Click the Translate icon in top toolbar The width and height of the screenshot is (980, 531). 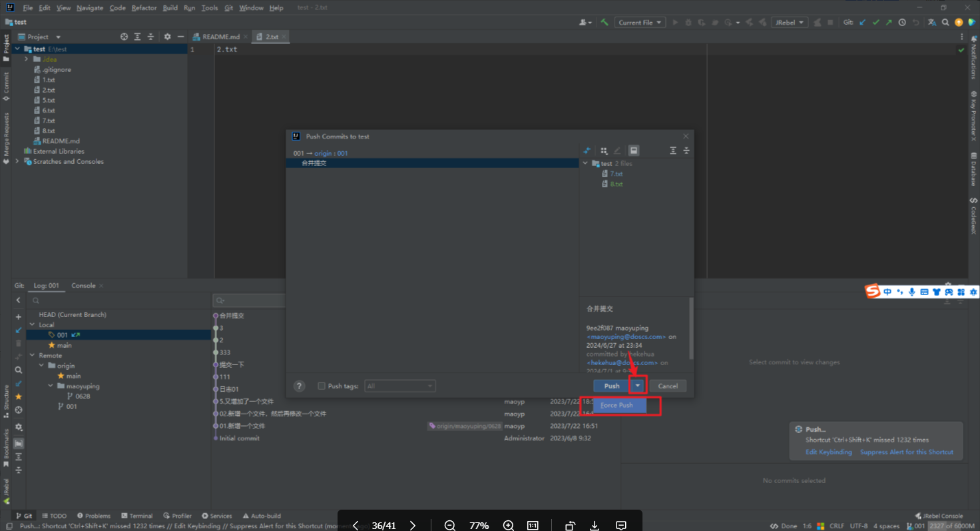[x=933, y=22]
